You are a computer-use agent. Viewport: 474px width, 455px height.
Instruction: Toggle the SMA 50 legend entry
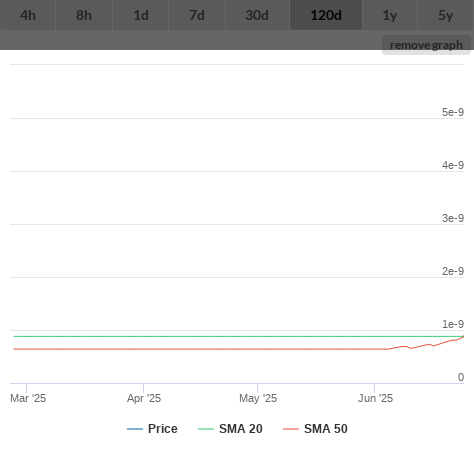[315, 429]
